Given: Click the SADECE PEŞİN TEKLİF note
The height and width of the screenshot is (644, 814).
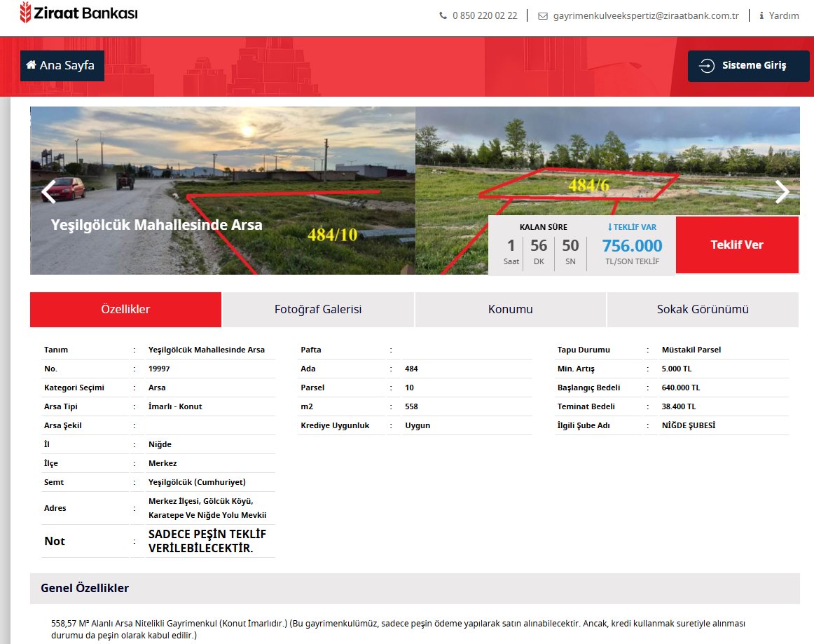Looking at the screenshot, I should pyautogui.click(x=207, y=541).
